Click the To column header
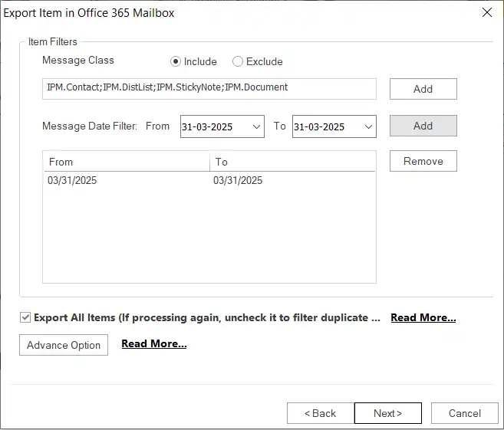The width and height of the screenshot is (504, 430). (292, 162)
